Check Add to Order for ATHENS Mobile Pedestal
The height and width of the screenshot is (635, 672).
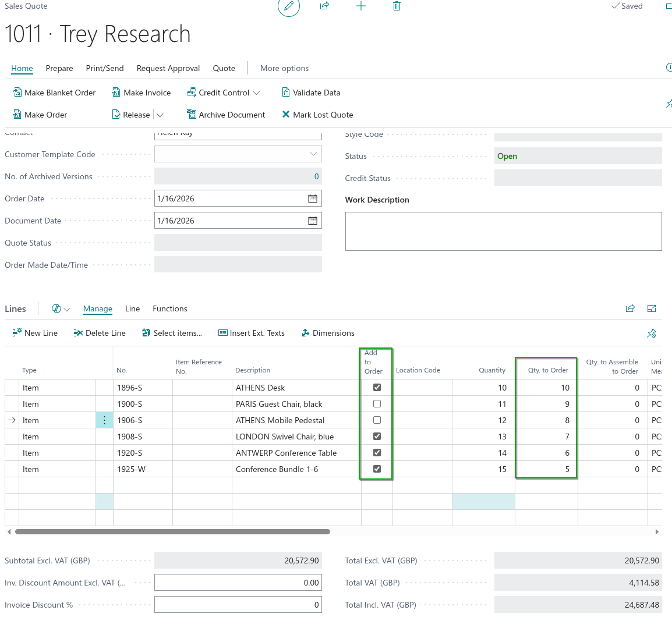tap(377, 420)
